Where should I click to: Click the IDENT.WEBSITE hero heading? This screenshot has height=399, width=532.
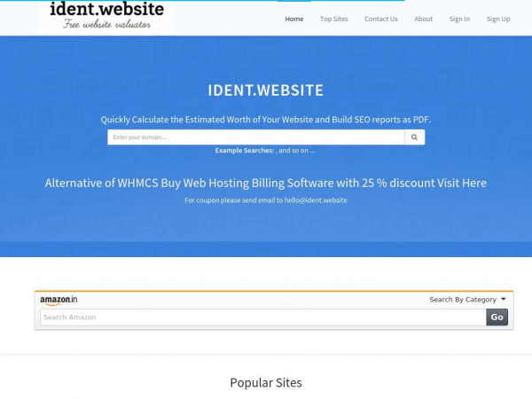tap(266, 90)
